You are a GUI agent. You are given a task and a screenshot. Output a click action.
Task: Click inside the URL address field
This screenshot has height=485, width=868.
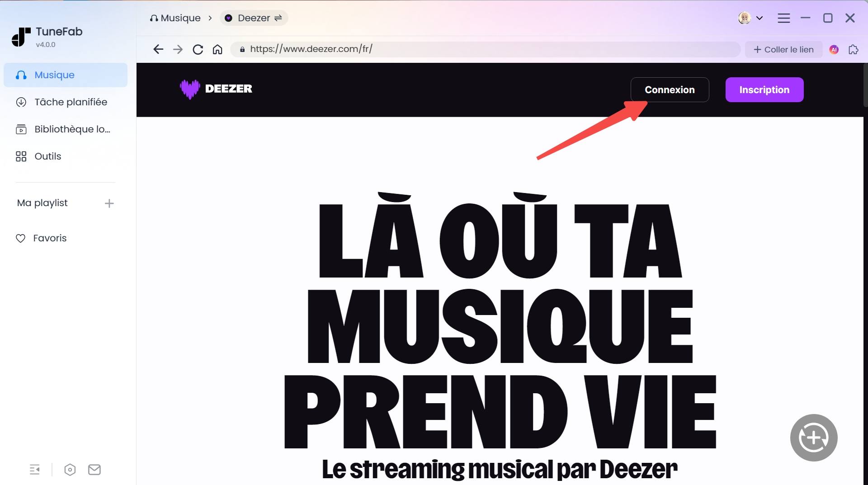[452, 49]
